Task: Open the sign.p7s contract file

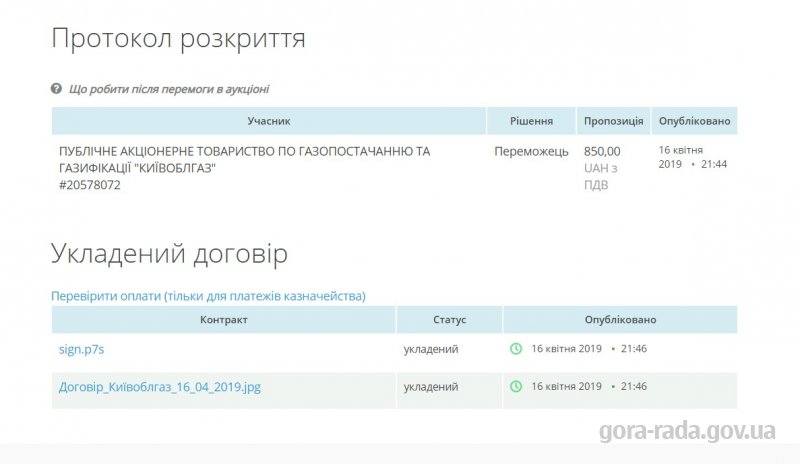Action: 82,349
